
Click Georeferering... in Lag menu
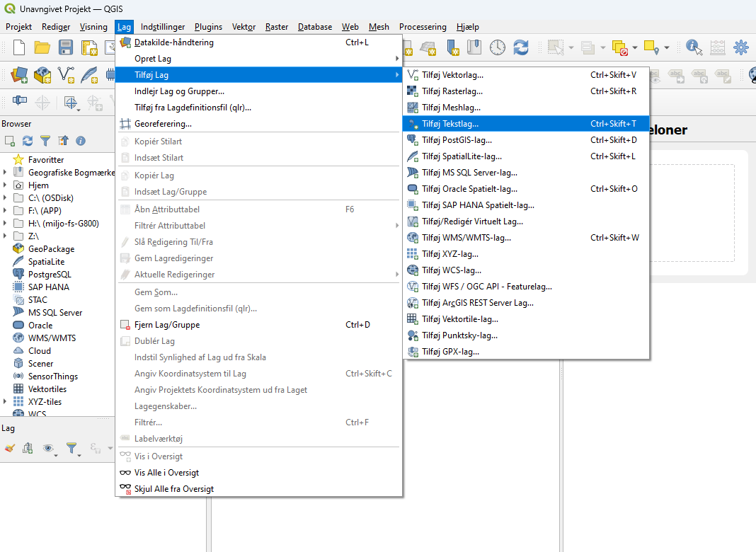click(259, 124)
